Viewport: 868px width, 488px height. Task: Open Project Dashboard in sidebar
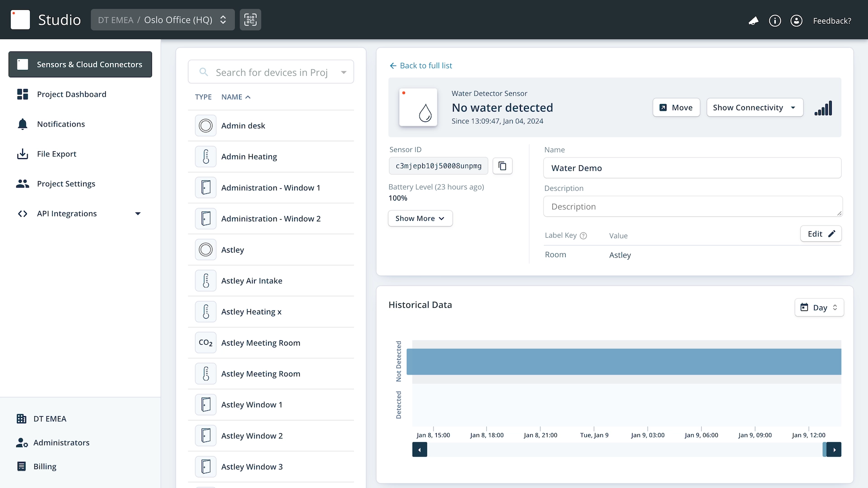71,94
